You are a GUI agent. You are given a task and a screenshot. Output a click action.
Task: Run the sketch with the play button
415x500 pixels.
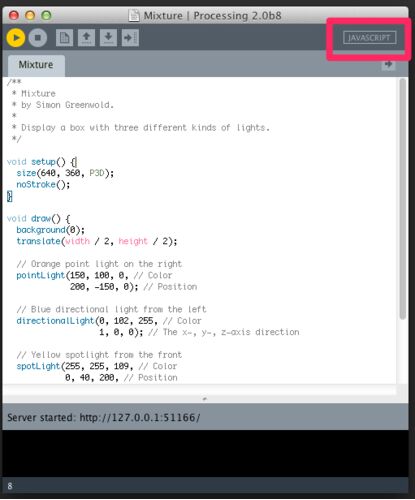point(16,38)
